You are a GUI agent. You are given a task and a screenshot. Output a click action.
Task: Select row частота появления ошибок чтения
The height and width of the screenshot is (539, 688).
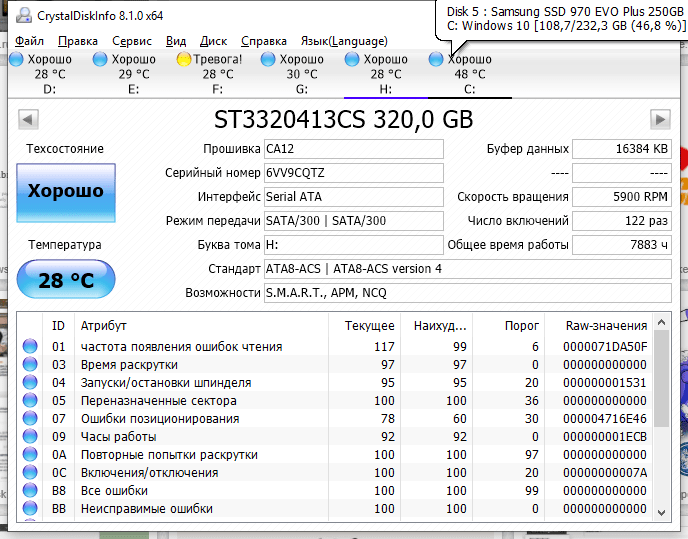(x=335, y=346)
